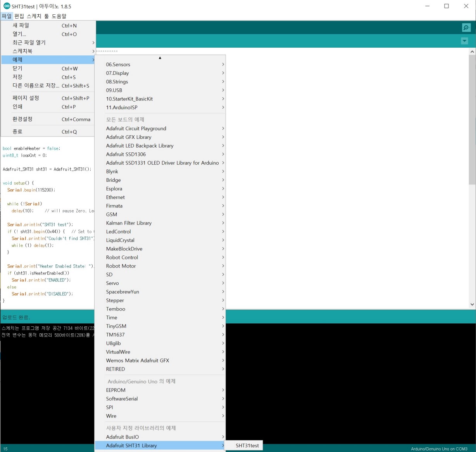Open U8glib examples submenu
476x452 pixels.
tap(160, 343)
